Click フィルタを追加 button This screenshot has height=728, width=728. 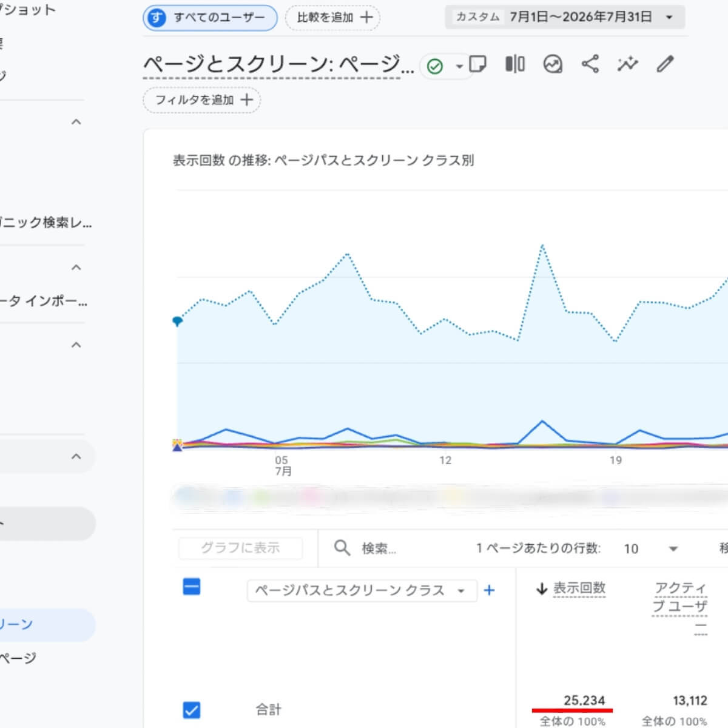202,100
